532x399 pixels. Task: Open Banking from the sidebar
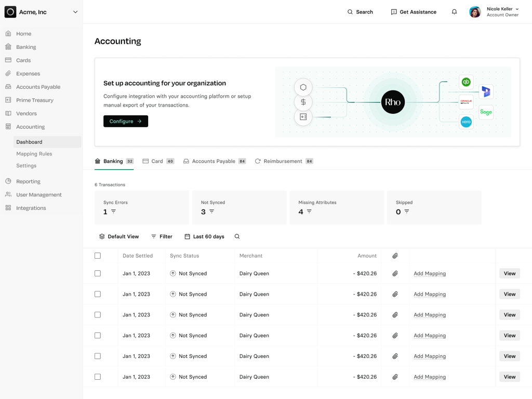[x=26, y=47]
